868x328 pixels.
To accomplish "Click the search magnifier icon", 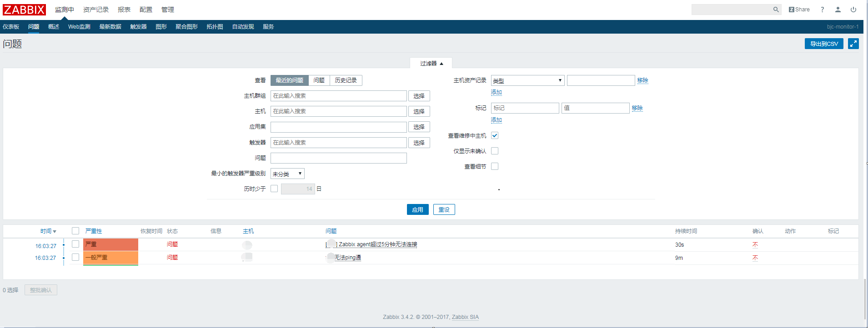I will pos(776,10).
